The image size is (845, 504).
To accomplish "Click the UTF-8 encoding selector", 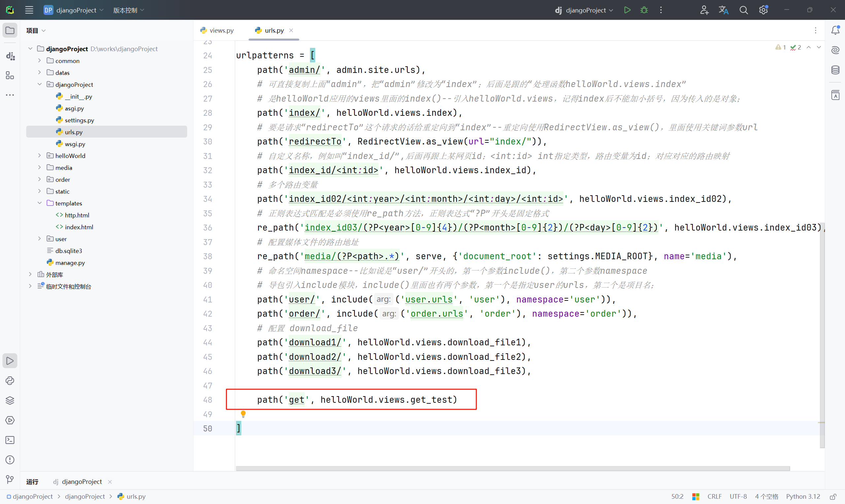I will [x=738, y=496].
